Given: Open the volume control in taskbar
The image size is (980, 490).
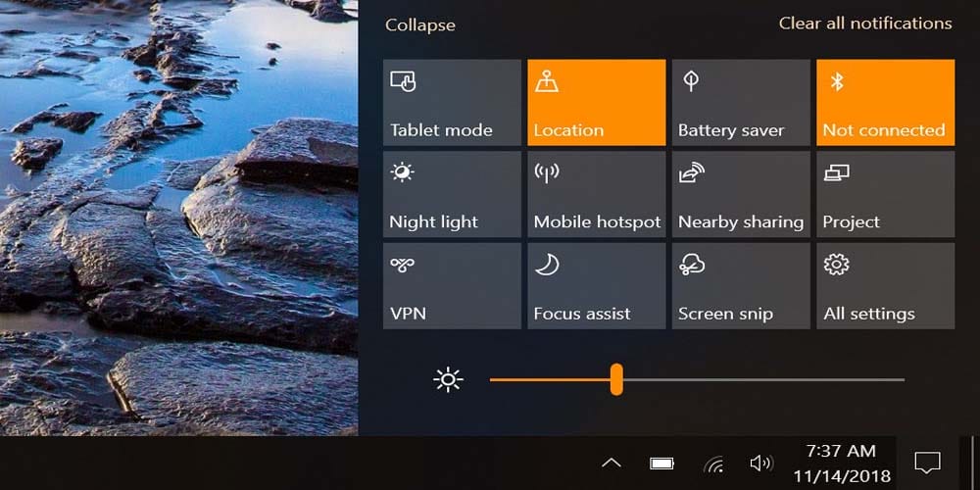Looking at the screenshot, I should coord(760,463).
